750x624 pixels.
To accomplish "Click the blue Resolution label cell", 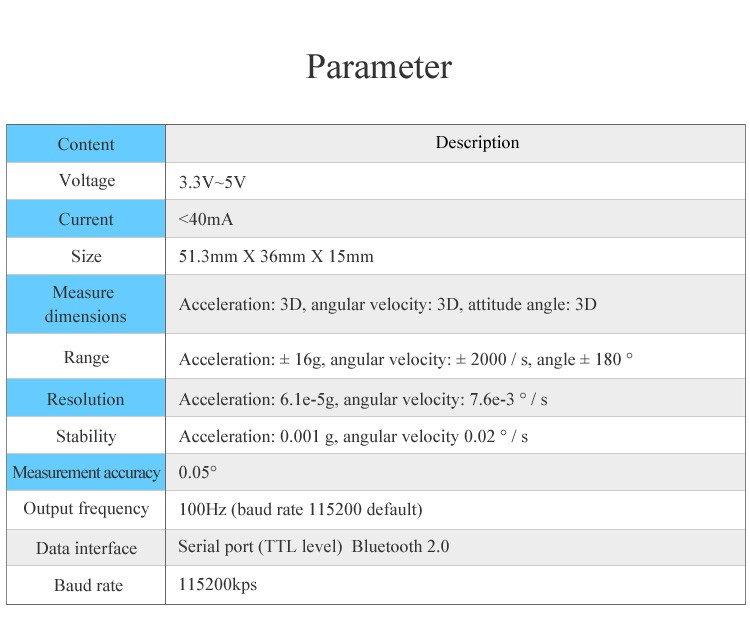I will click(x=86, y=398).
